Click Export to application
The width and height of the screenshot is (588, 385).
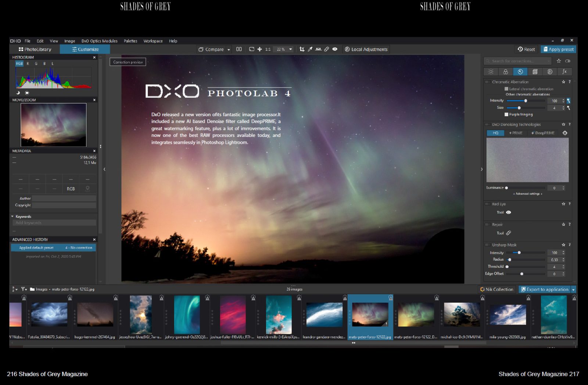[545, 290]
